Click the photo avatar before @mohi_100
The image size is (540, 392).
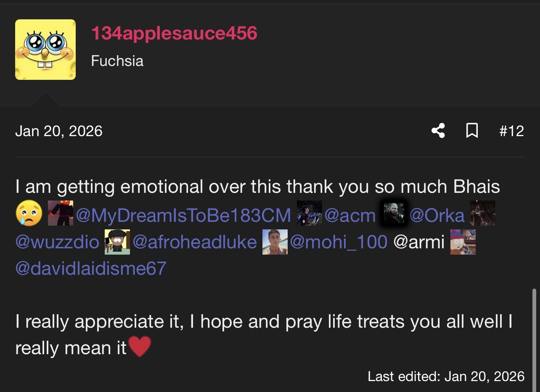pyautogui.click(x=275, y=242)
